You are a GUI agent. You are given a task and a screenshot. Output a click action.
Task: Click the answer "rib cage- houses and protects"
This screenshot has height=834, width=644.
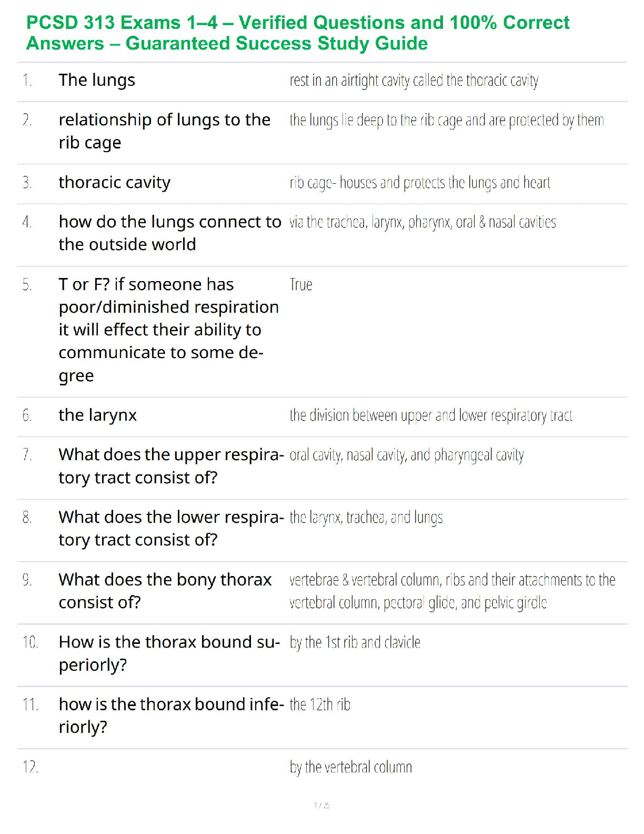tap(419, 183)
